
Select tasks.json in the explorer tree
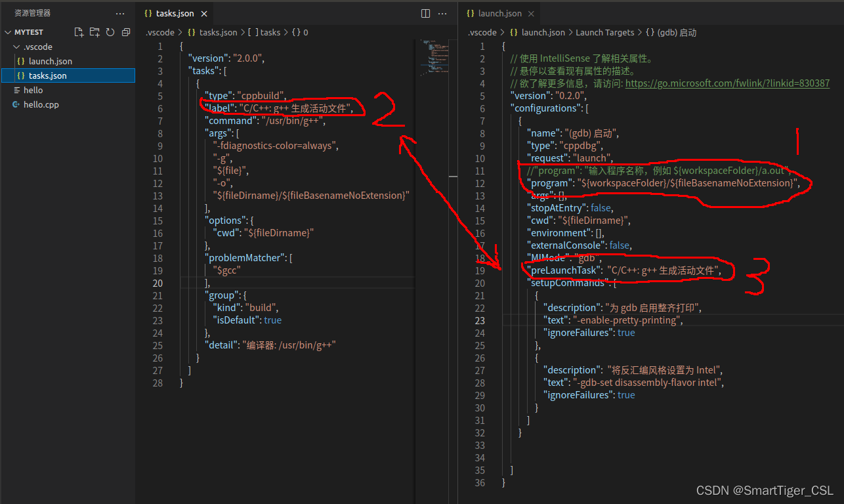point(68,75)
